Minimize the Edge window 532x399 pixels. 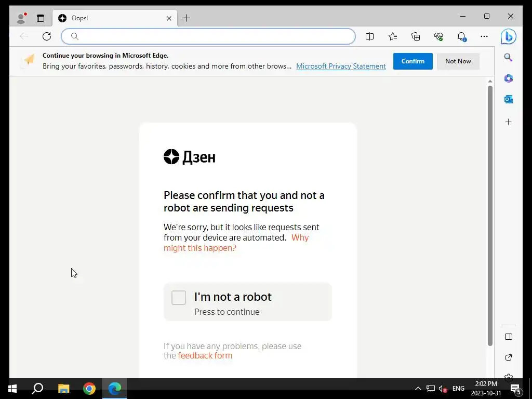coord(463,16)
